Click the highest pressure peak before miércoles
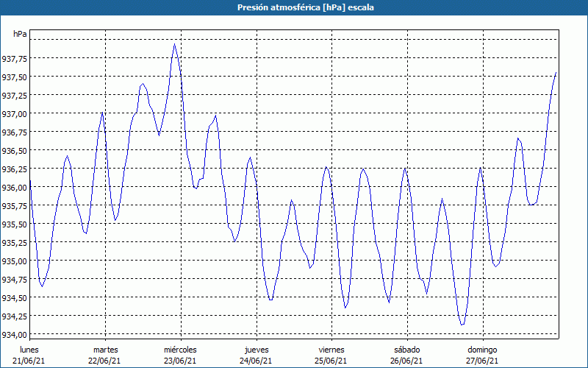Viewport: 588px width, 368px height. [x=174, y=44]
